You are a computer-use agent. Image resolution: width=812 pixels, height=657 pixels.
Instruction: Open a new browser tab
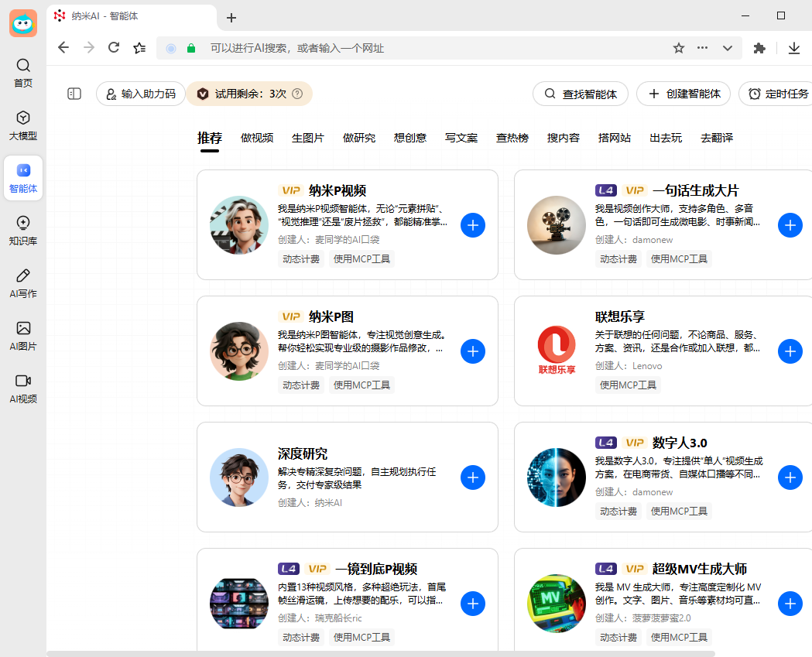pyautogui.click(x=231, y=18)
